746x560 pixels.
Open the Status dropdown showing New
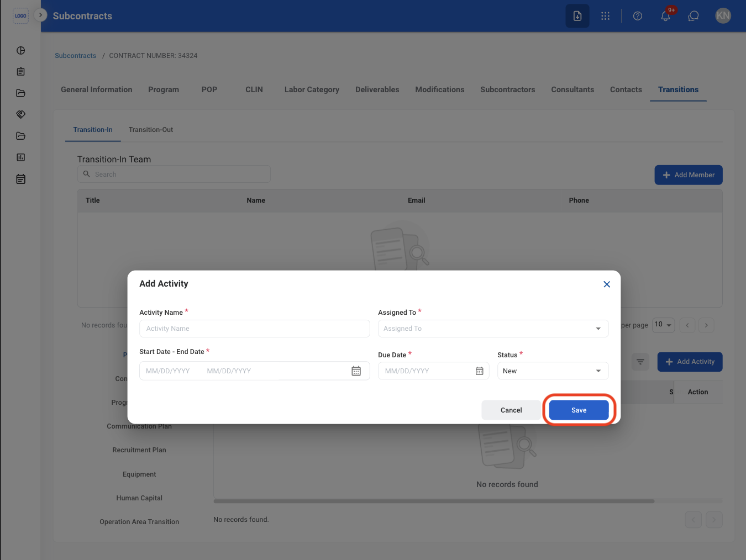[x=553, y=371]
